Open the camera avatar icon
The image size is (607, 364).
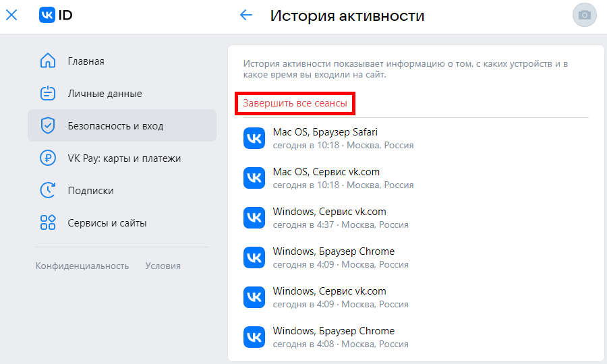584,15
